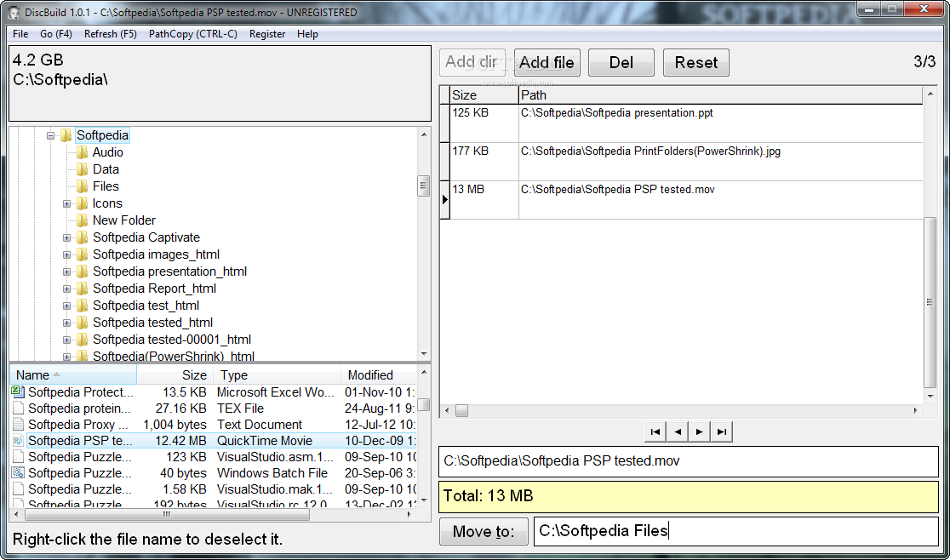Open the File menu
Viewport: 950px width, 560px height.
[x=20, y=34]
